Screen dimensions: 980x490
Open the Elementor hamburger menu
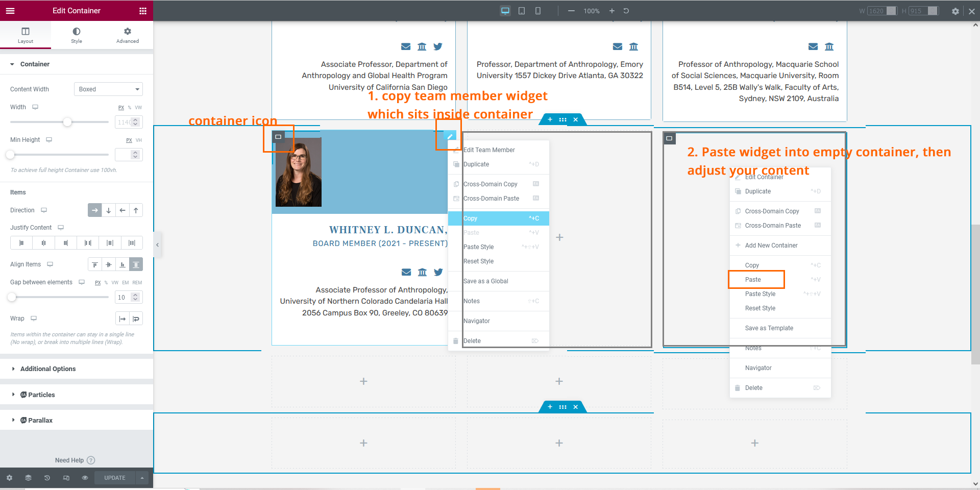10,11
